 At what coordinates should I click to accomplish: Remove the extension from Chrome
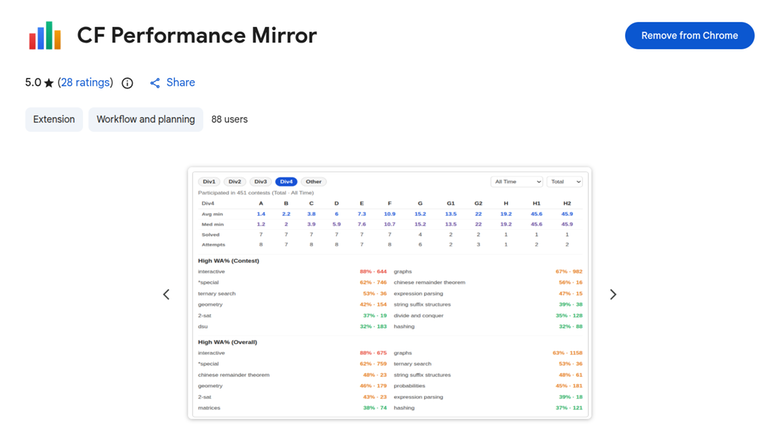click(x=689, y=35)
